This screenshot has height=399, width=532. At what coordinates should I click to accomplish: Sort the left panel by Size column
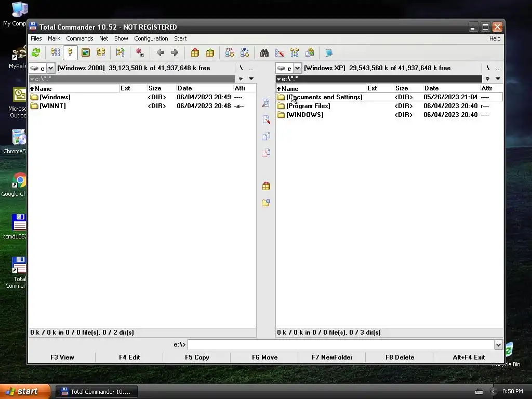[162, 88]
